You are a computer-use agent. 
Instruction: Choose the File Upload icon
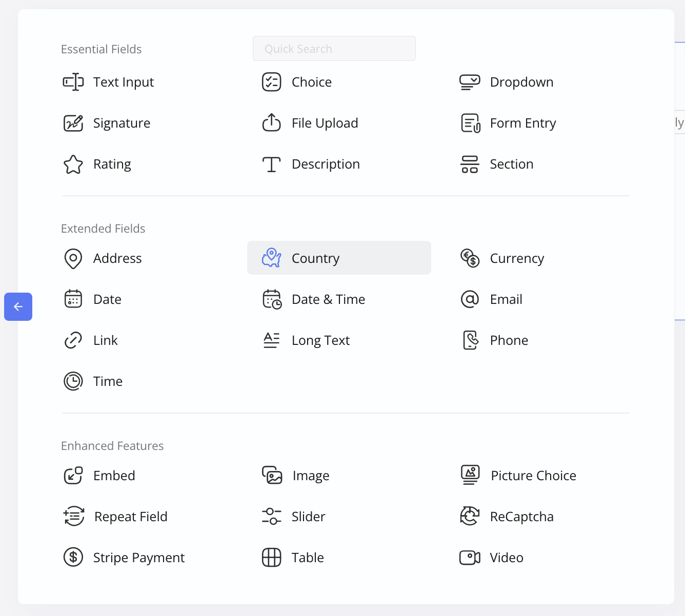pos(272,123)
